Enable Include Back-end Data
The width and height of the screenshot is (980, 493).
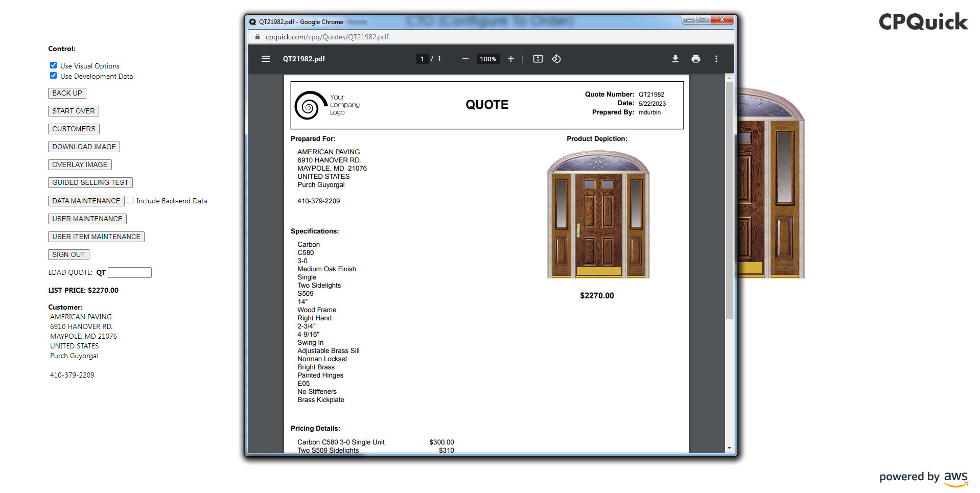[x=130, y=200]
